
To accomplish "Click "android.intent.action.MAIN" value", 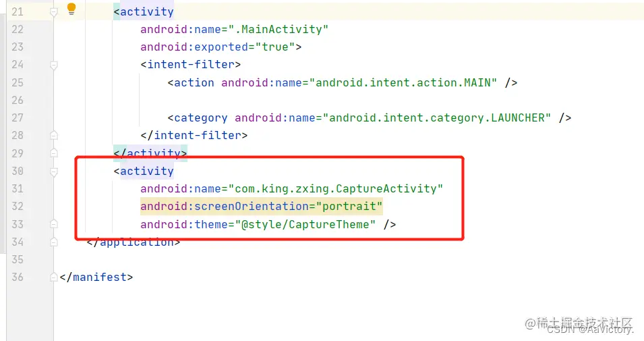I will coord(403,82).
